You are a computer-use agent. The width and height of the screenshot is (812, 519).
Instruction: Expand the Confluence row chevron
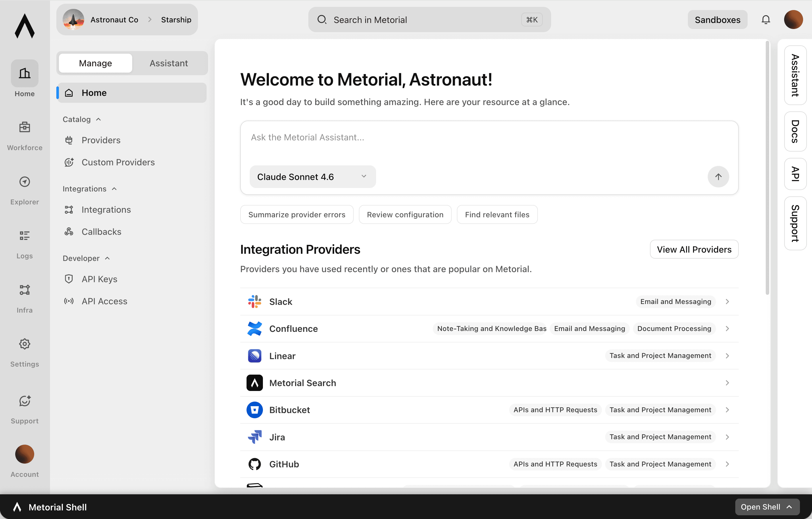(x=727, y=329)
